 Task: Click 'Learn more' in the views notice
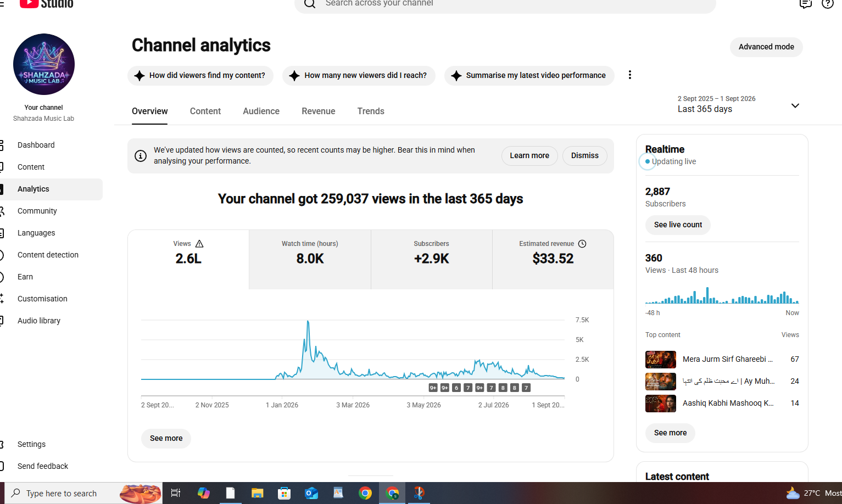pos(529,156)
